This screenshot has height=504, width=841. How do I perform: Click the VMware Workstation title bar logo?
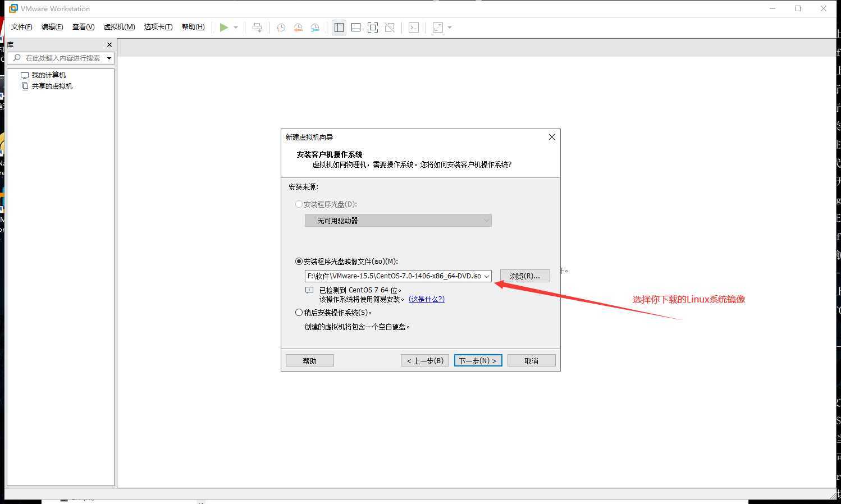click(x=13, y=8)
